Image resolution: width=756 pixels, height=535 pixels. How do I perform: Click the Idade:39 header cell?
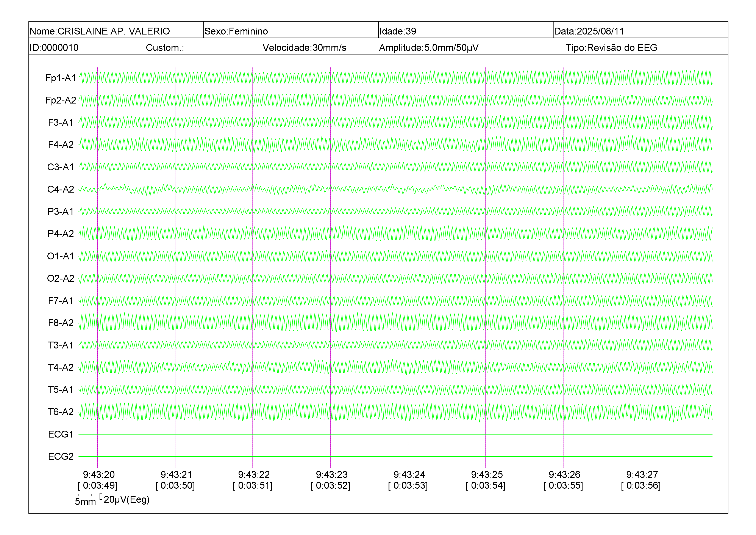465,30
